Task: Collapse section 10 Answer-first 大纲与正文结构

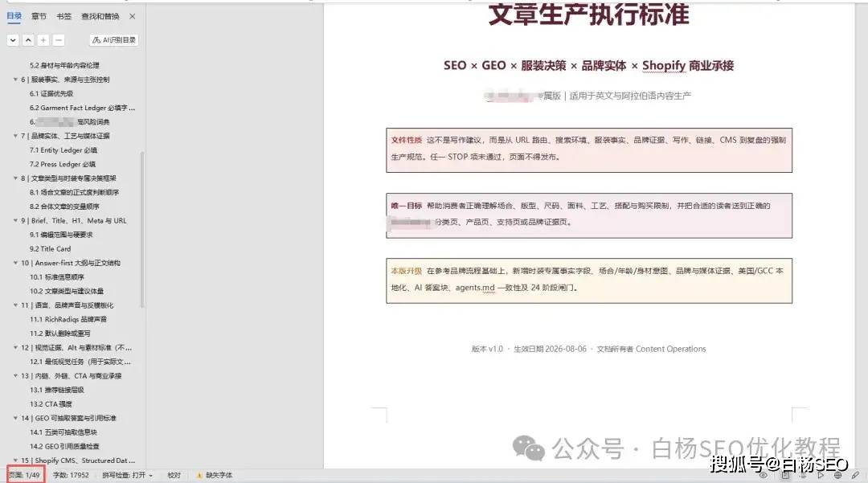Action: click(x=15, y=263)
